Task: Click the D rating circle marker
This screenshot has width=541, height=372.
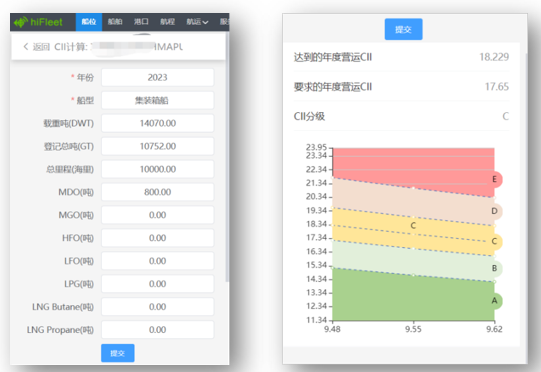Action: coord(495,211)
